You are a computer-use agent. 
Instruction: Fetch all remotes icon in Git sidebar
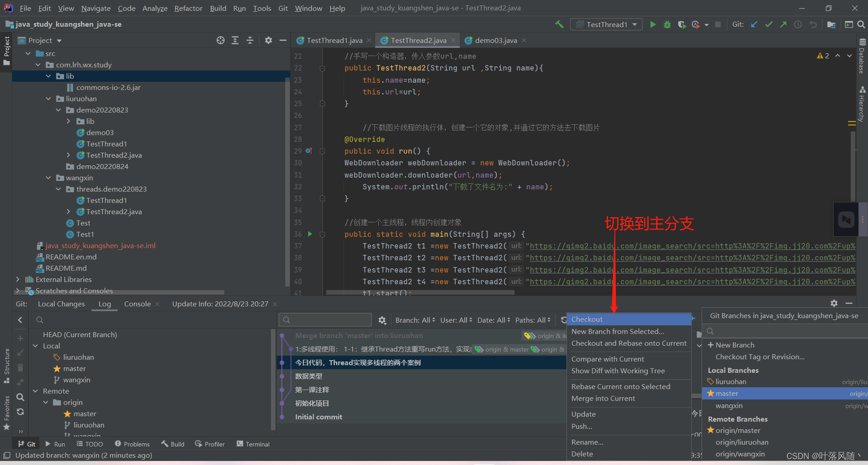(20, 412)
